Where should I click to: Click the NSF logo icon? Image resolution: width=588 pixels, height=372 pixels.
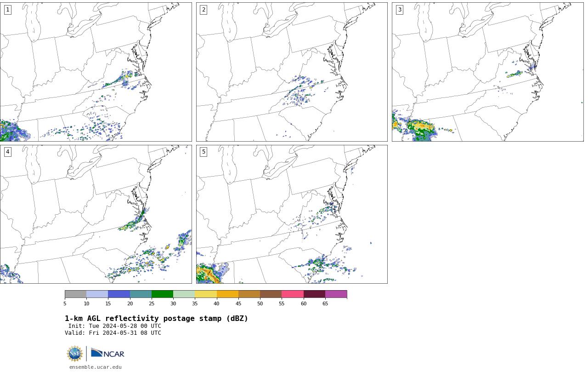(x=75, y=354)
